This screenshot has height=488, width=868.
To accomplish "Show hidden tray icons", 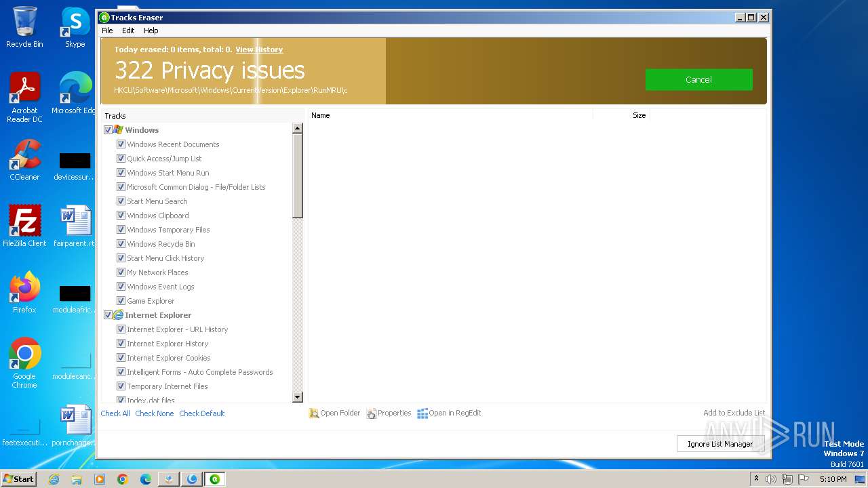I will pyautogui.click(x=756, y=479).
